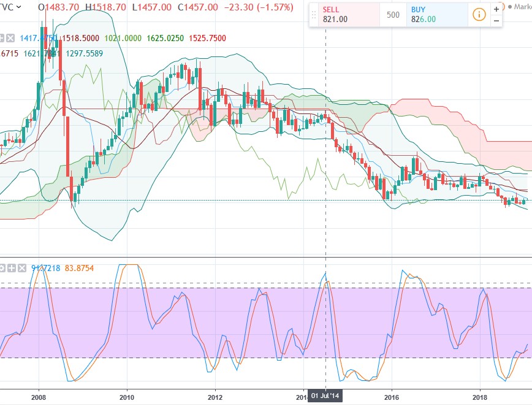
Task: Remove the Stochastic indicator with its X
Action: point(22,268)
